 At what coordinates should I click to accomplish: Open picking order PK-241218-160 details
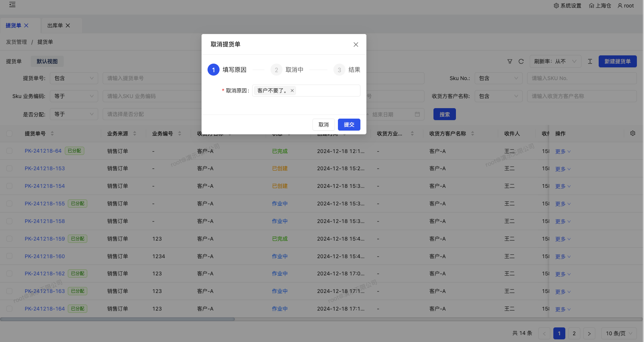(45, 256)
